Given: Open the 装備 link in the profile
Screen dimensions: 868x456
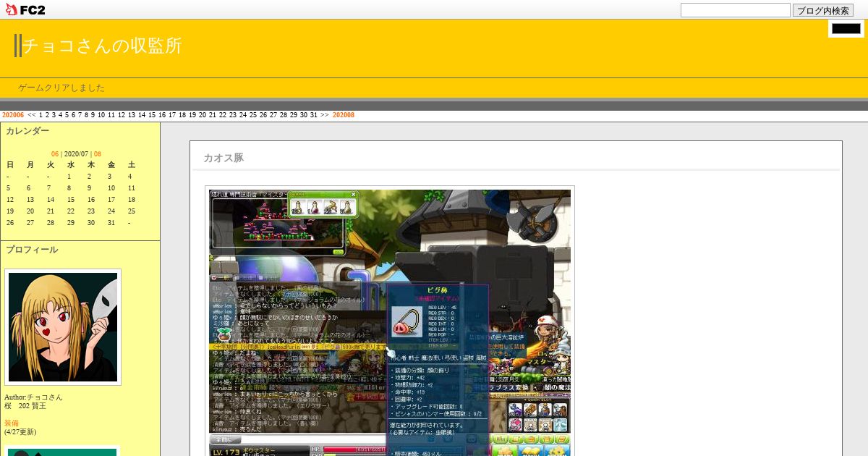Looking at the screenshot, I should click(12, 423).
